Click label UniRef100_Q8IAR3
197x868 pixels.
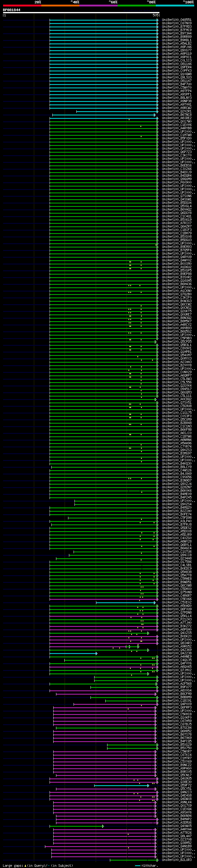tap(176, 643)
